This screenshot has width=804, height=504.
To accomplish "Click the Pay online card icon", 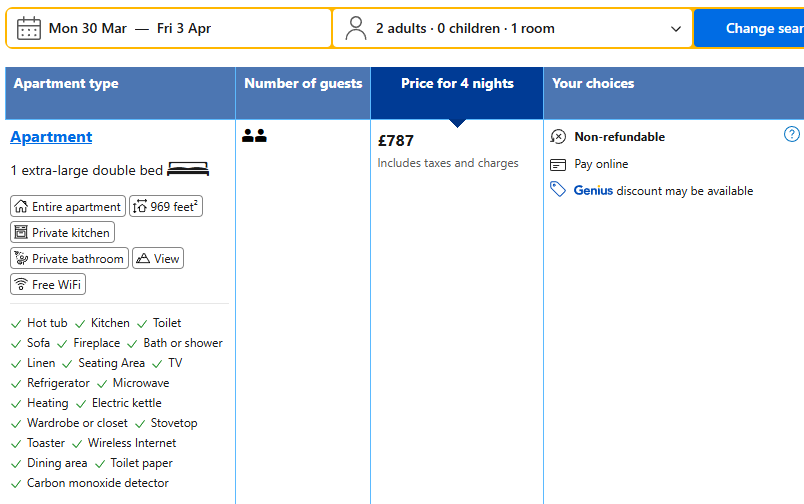I will (558, 165).
